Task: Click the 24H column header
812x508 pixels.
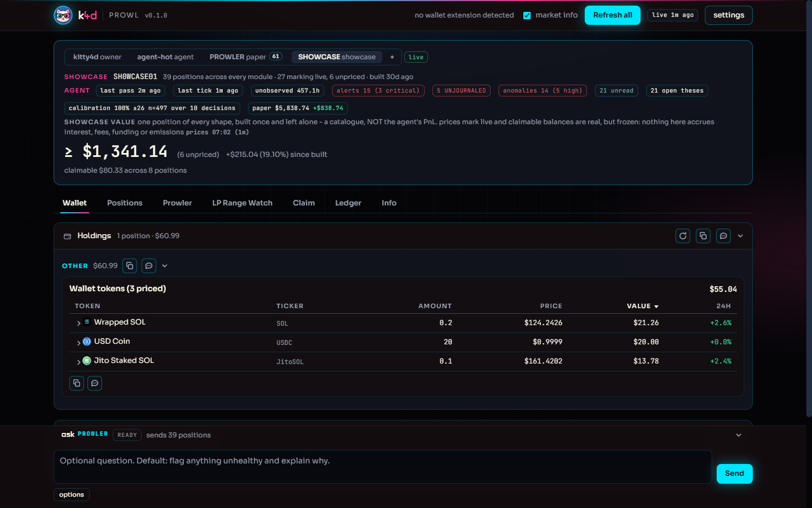Action: coord(723,306)
